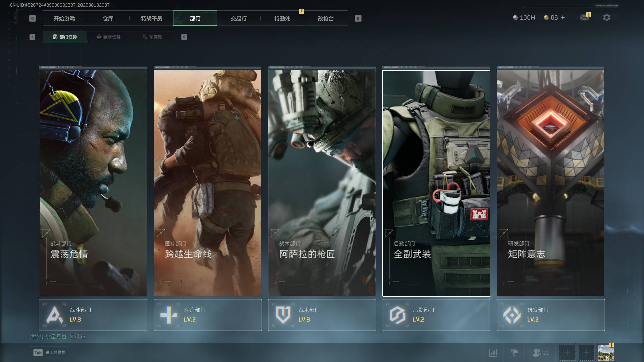Click the 医疗部门 cross emblem icon
This screenshot has height=362, width=644.
click(169, 315)
